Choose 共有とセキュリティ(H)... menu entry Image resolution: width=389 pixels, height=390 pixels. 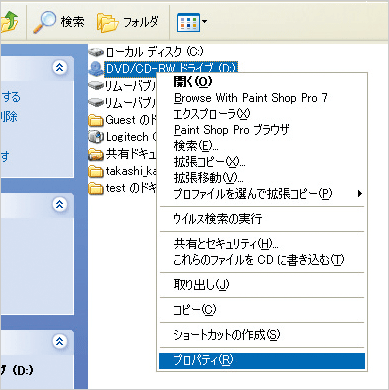(262, 244)
